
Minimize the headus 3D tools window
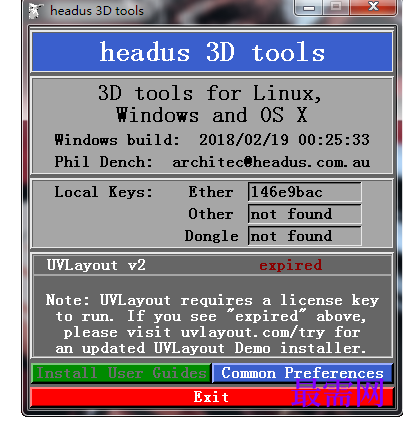[x=309, y=7]
